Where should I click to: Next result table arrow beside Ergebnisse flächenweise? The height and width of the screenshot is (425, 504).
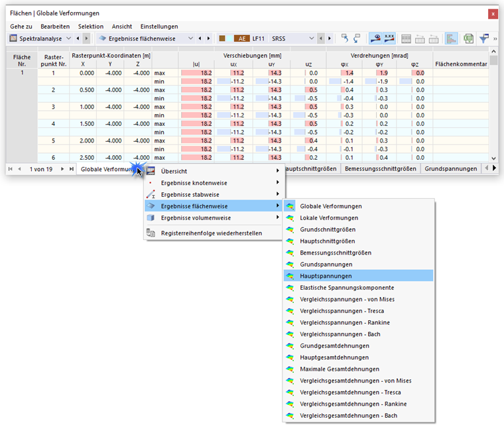click(208, 38)
